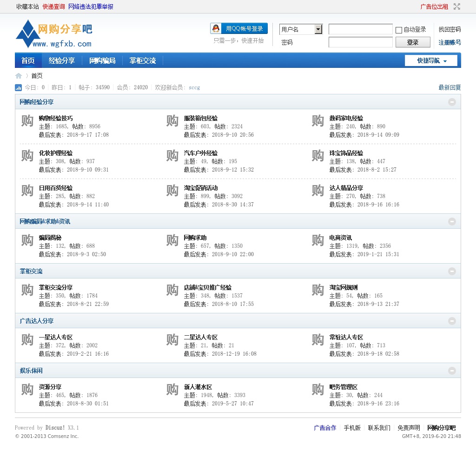Screen dimensions: 476x464
Task: Select the 首页 navigation tab
Action: click(x=28, y=60)
